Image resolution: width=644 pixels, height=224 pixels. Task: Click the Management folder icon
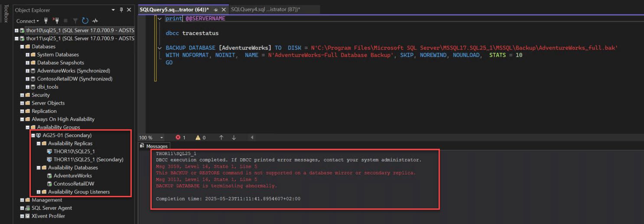coord(27,200)
